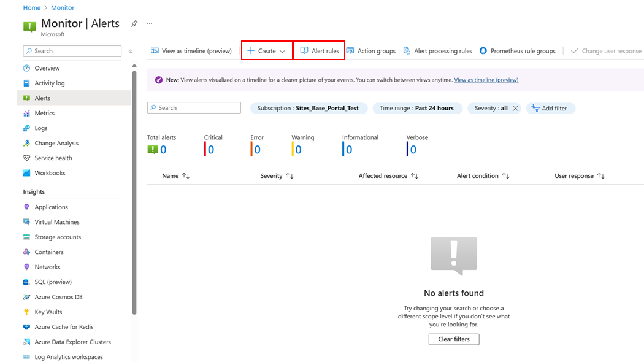
Task: Open the View as timeline link in banner
Action: coord(486,80)
